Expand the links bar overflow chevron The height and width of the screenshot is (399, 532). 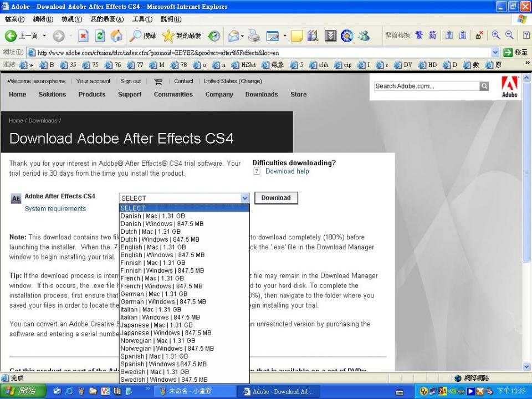pyautogui.click(x=528, y=63)
